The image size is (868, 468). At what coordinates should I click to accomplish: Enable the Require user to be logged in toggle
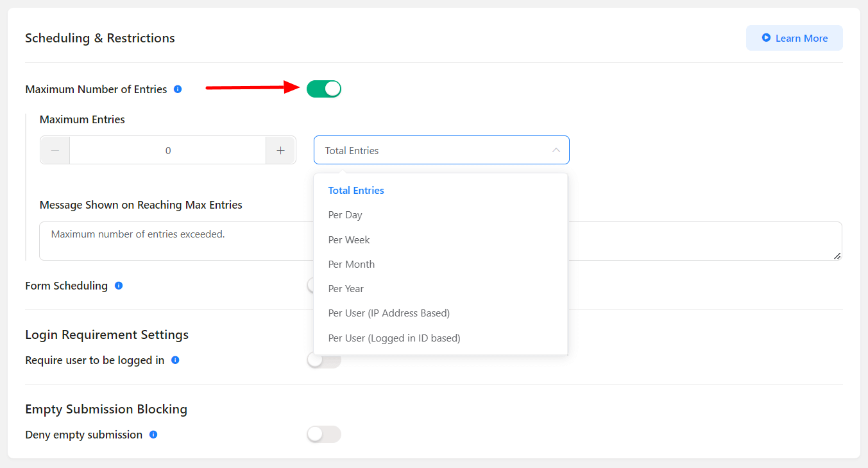(324, 360)
